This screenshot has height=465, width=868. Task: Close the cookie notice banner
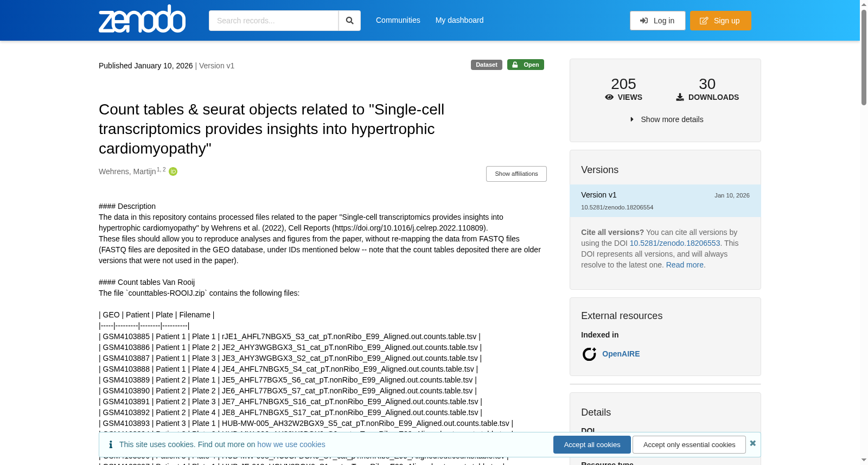coord(753,443)
